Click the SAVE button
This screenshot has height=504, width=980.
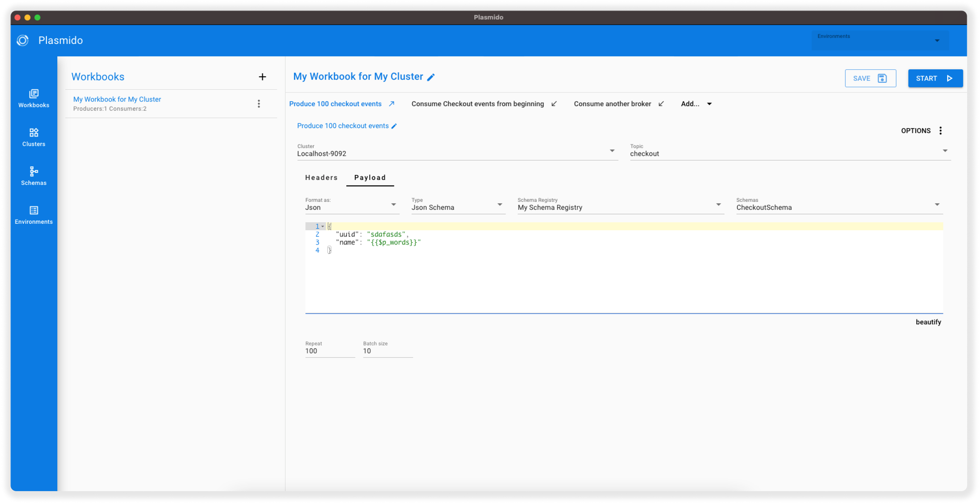[x=870, y=78]
